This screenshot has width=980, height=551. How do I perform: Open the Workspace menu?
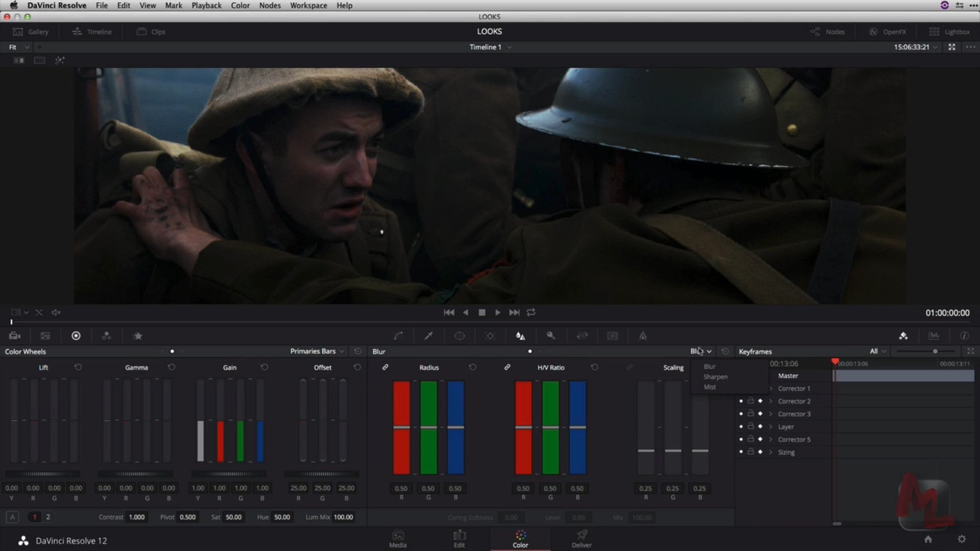click(308, 5)
